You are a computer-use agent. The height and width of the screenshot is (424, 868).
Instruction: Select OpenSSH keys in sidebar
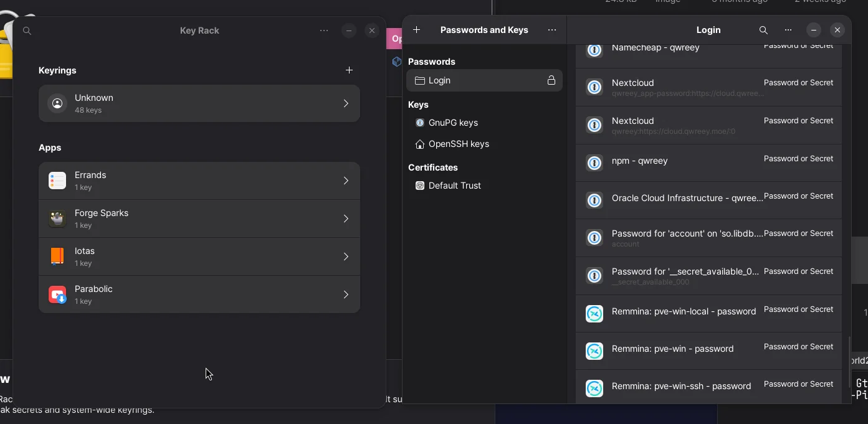(x=459, y=144)
